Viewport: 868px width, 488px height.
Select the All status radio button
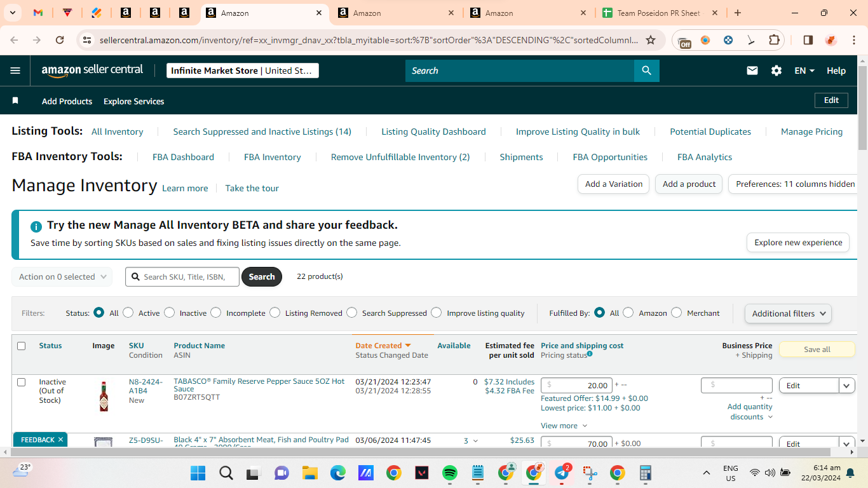point(98,313)
